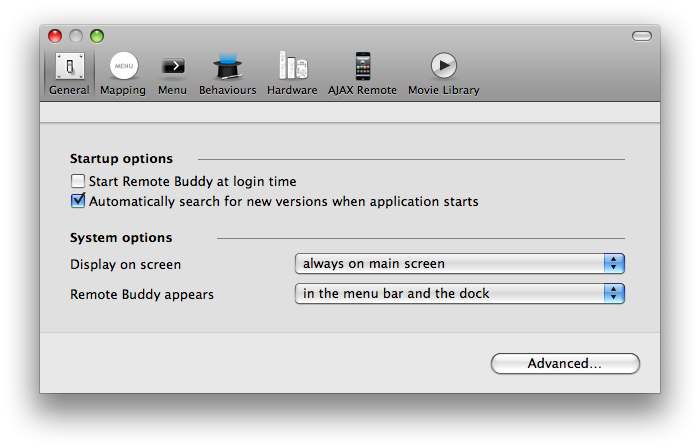Open the Hardware remotes icon
Viewport: 700px width, 448px height.
292,67
